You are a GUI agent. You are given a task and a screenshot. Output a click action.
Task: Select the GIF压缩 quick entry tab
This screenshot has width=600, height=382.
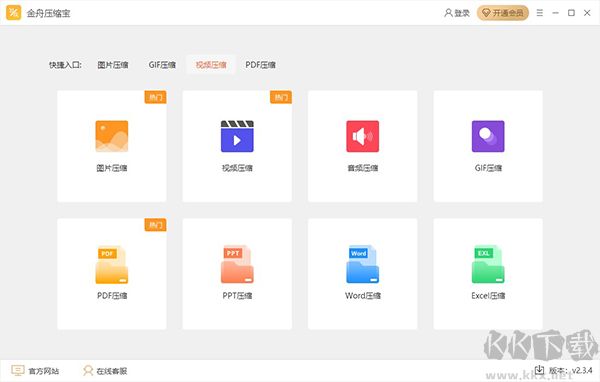coord(162,65)
